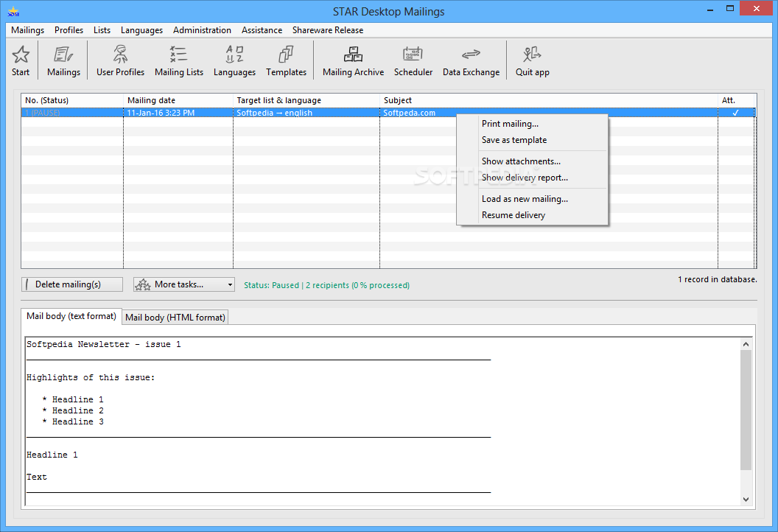
Task: Open the Shareware Release menu
Action: click(328, 30)
